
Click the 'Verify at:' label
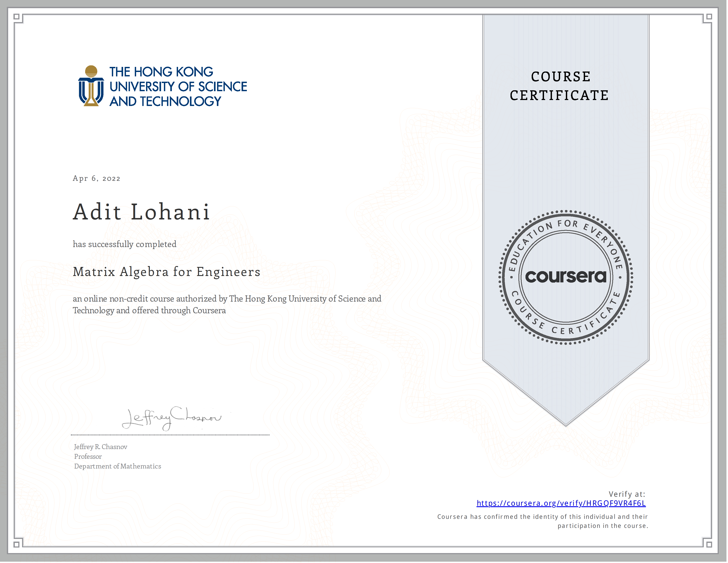click(x=627, y=495)
